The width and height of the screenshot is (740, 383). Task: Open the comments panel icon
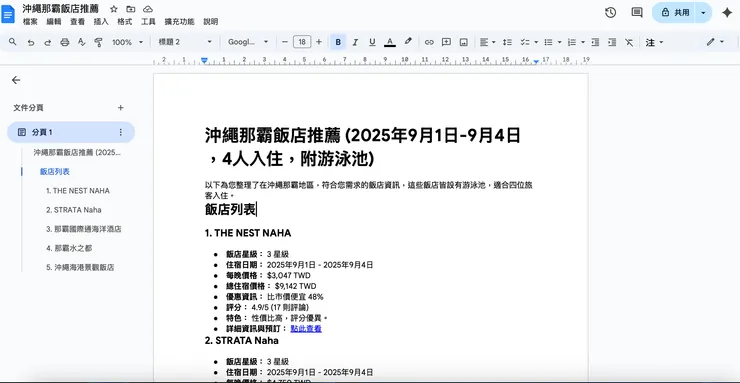point(637,13)
